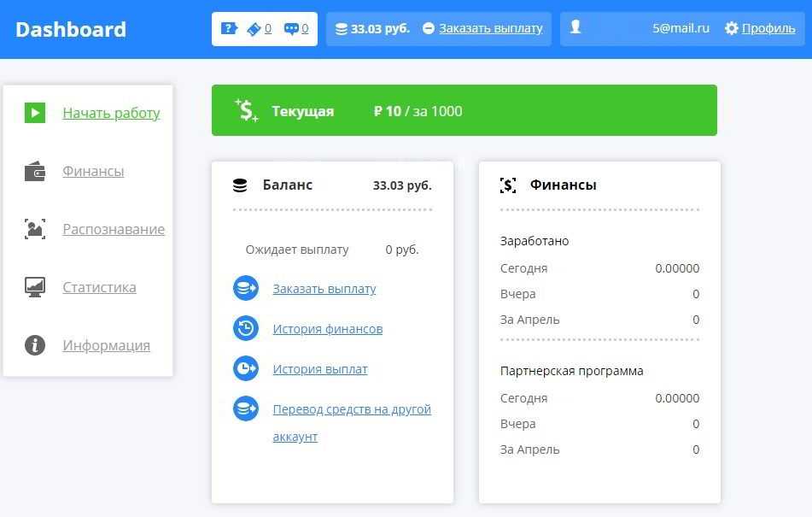This screenshot has width=812, height=517.
Task: Go to Распознавание in sidebar
Action: coord(114,229)
